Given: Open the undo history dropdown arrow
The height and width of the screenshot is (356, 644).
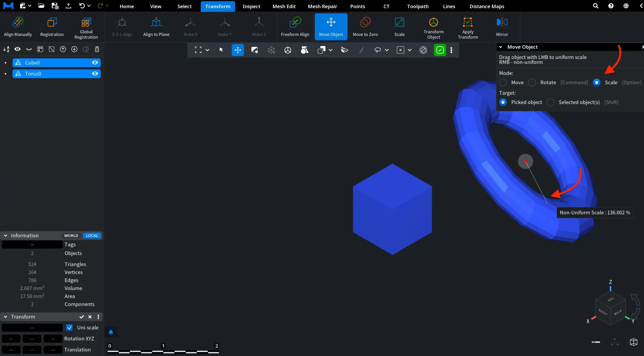Looking at the screenshot, I should (89, 6).
